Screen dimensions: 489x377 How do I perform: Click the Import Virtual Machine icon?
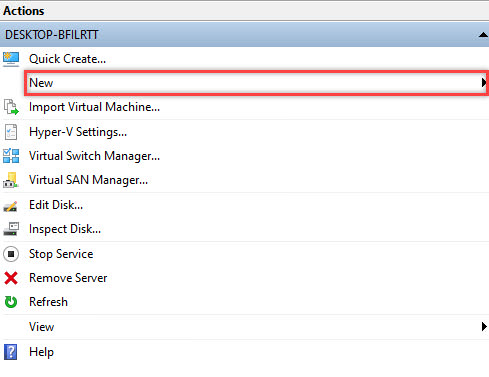[x=11, y=107]
